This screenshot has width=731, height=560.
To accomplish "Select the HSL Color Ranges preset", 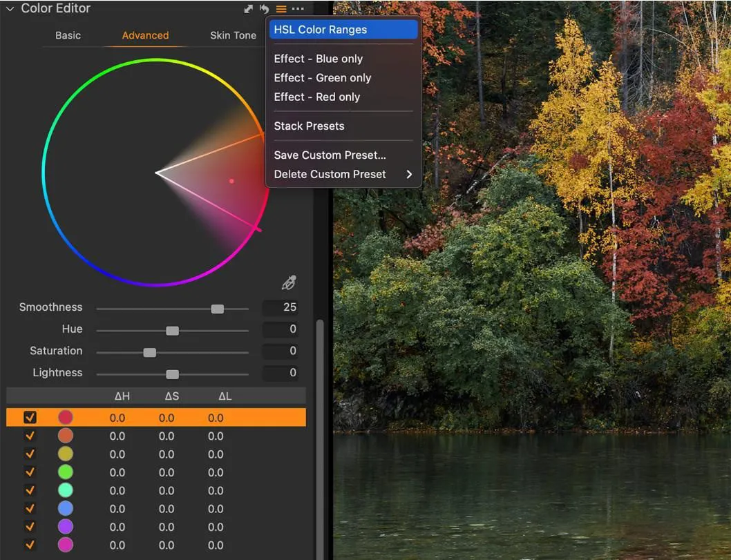I will pyautogui.click(x=343, y=30).
